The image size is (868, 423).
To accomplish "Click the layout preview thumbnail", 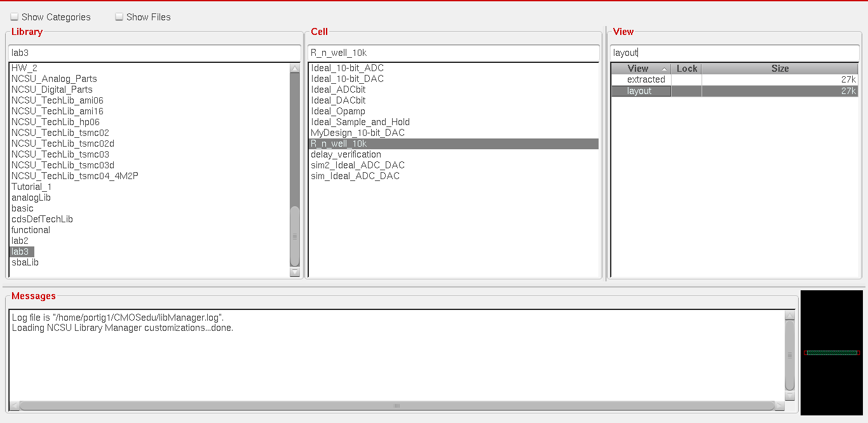I will coord(832,352).
